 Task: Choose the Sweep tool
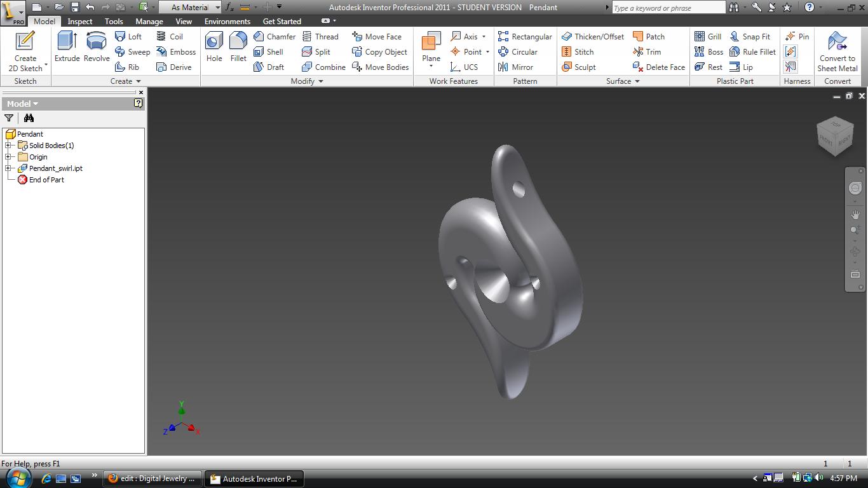point(132,52)
